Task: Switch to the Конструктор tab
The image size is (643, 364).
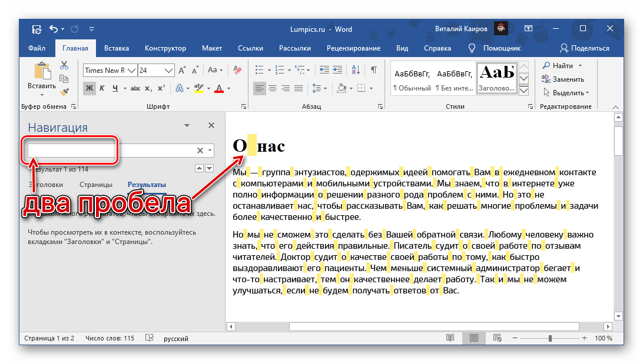Action: coord(165,48)
